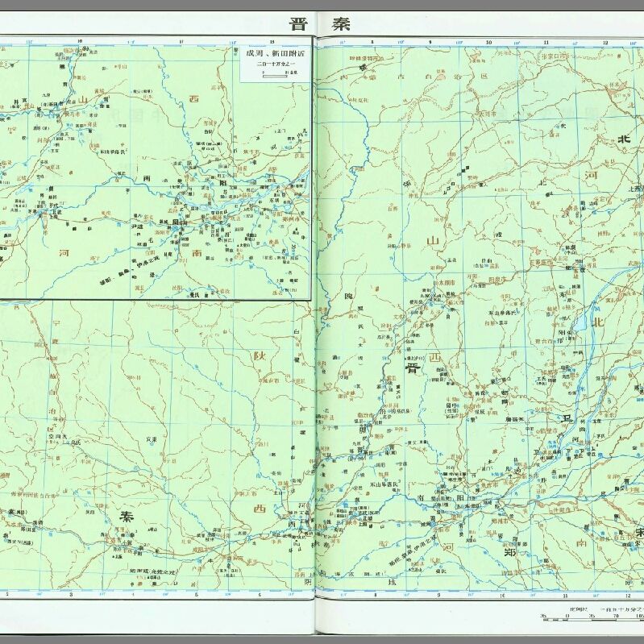Click grid number 9 on the top border
644x644 pixels.
[x=430, y=41]
